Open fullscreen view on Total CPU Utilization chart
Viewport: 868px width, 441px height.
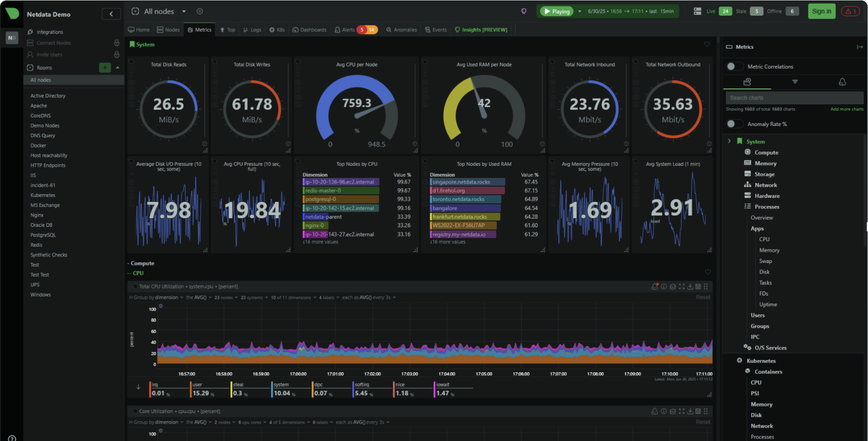click(682, 286)
